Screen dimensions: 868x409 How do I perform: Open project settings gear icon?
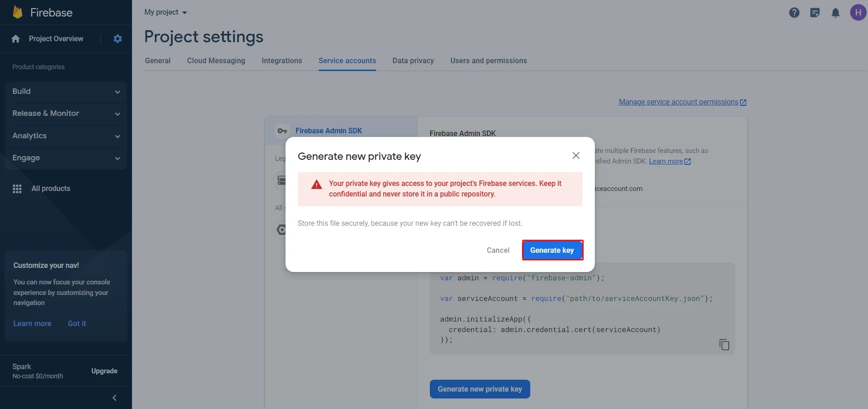[118, 39]
